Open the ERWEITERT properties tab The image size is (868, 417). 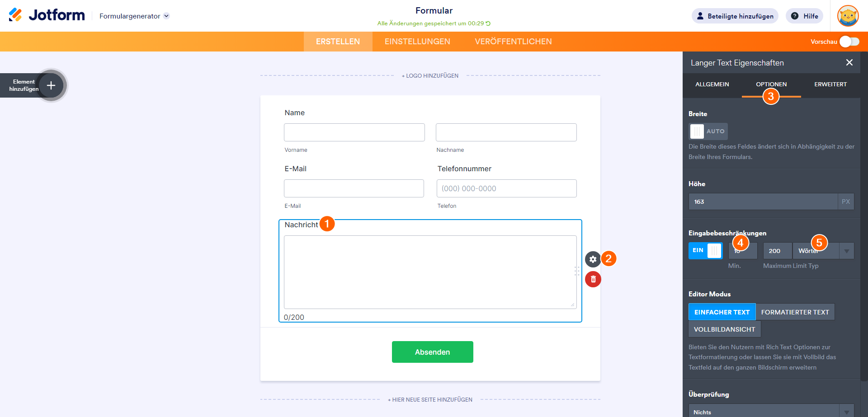830,84
